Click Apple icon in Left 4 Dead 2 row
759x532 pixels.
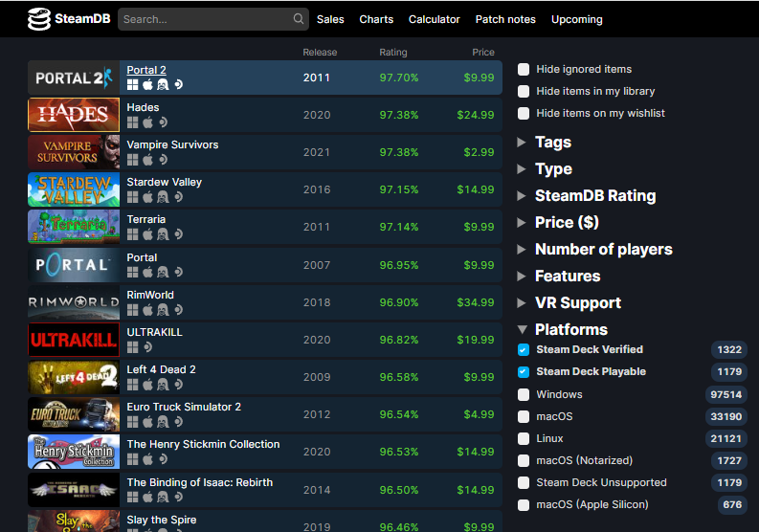[x=147, y=385]
